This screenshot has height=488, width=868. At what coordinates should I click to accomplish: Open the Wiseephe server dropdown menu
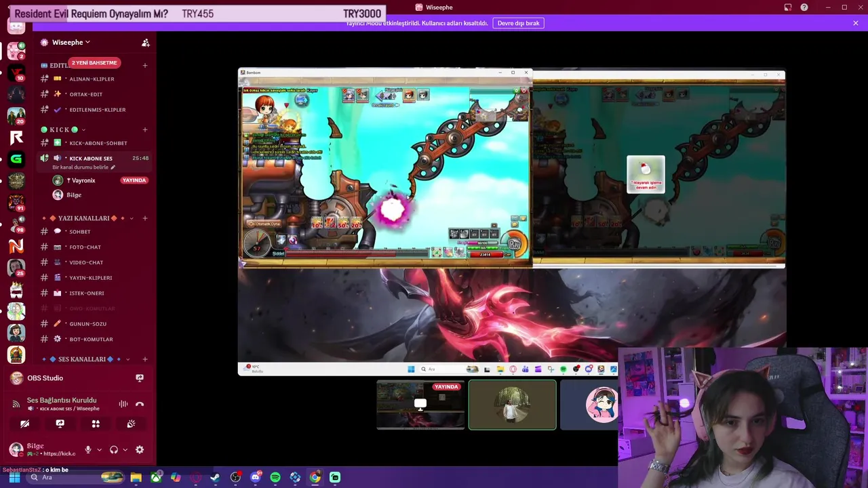(71, 42)
